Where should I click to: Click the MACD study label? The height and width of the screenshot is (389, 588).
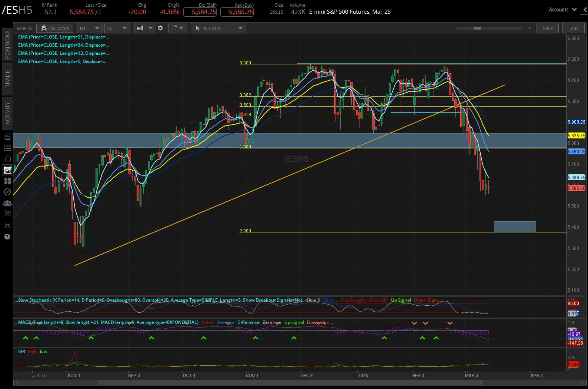coord(108,322)
